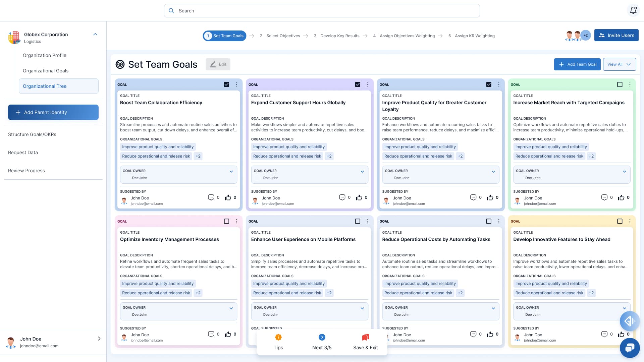Expand the John Doe account chevron
Viewport: 644px width, 362px height.
click(x=99, y=339)
